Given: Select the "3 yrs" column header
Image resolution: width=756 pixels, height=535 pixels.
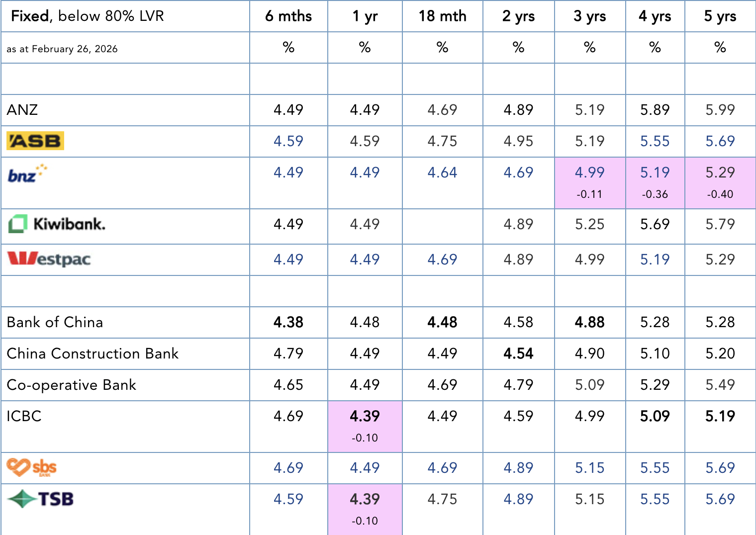Looking at the screenshot, I should [590, 16].
